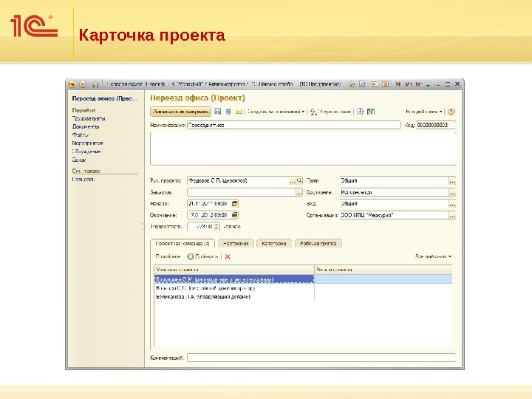532x399 pixels.
Task: Open selection for Гриф field
Action: pyautogui.click(x=452, y=181)
